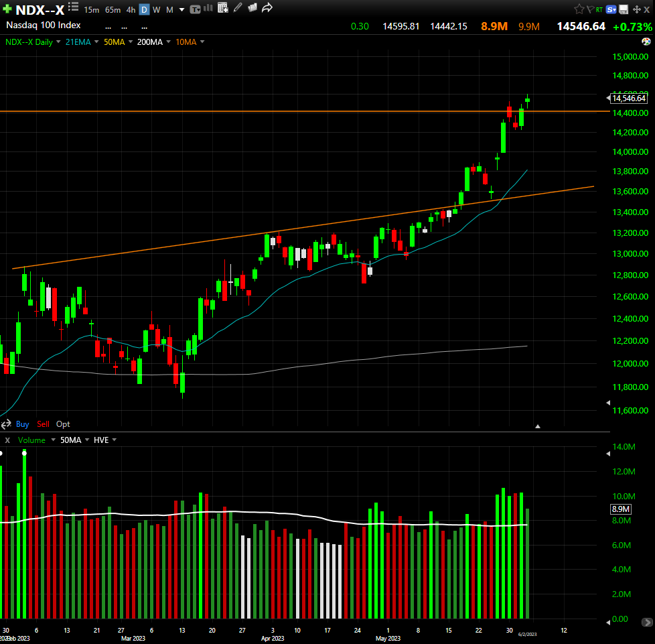Screen dimensions: 655x644
Task: Click the volume scale arrow near 14.0M
Action: 608,454
